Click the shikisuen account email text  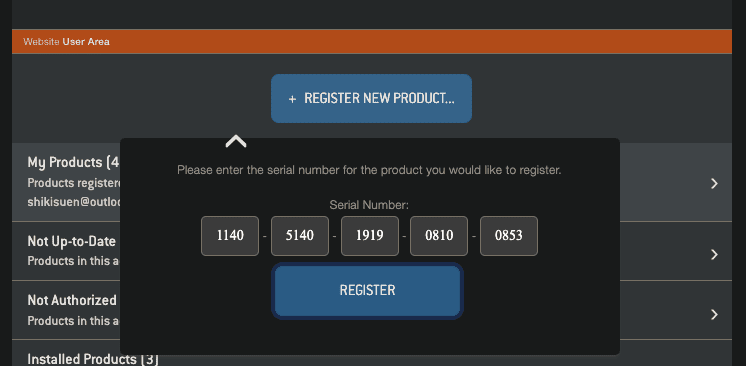pyautogui.click(x=74, y=202)
